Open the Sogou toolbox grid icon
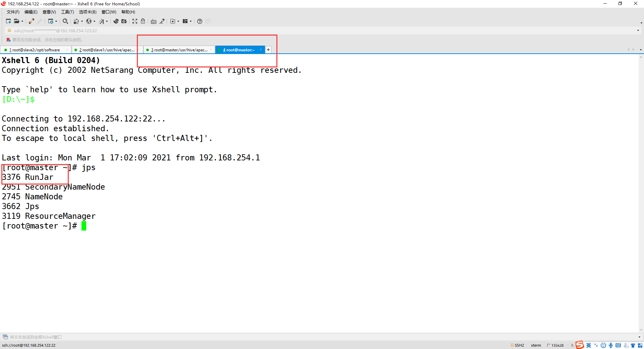Viewport: 644px width, 349px height. point(640,345)
